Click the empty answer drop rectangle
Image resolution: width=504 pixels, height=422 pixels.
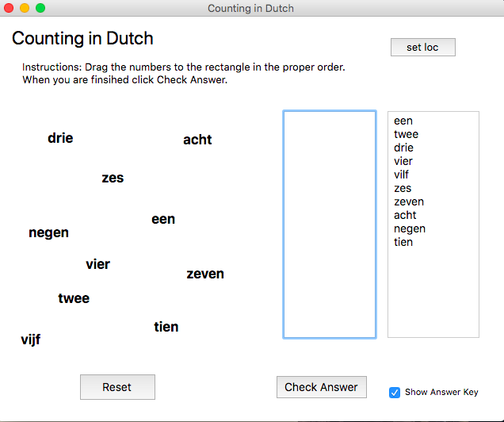[330, 224]
